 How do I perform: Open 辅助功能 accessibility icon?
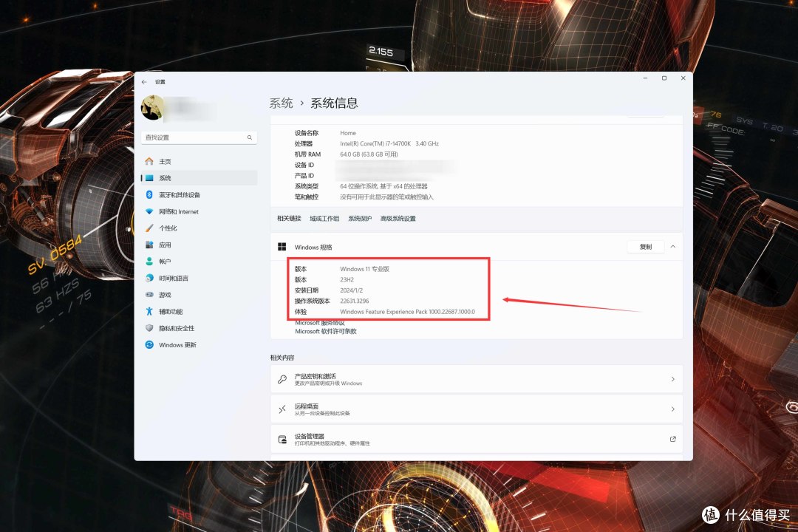149,311
